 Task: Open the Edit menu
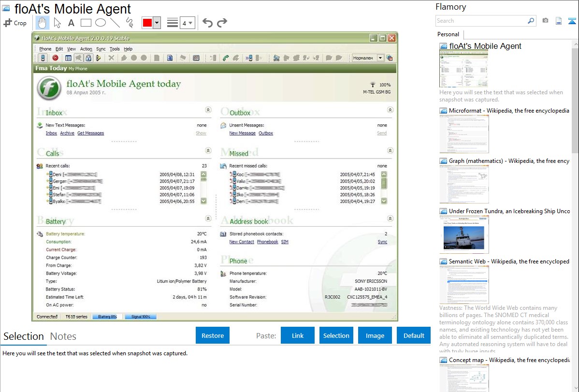[59, 49]
